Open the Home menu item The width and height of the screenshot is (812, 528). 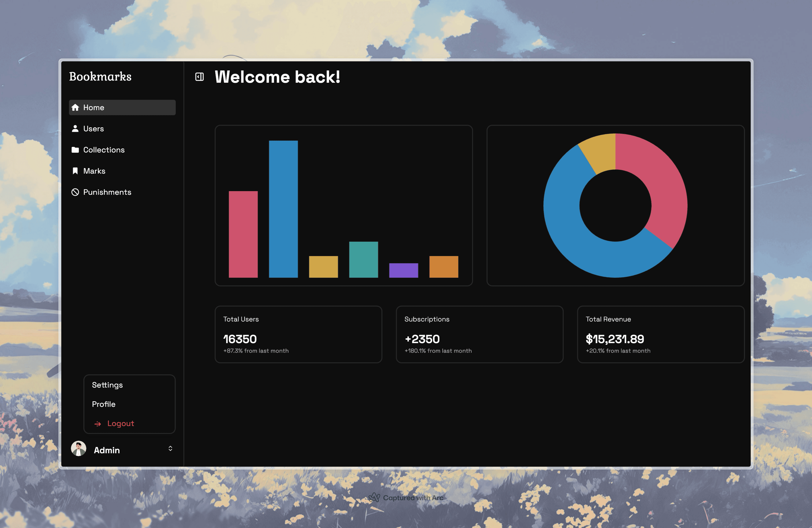tap(122, 107)
